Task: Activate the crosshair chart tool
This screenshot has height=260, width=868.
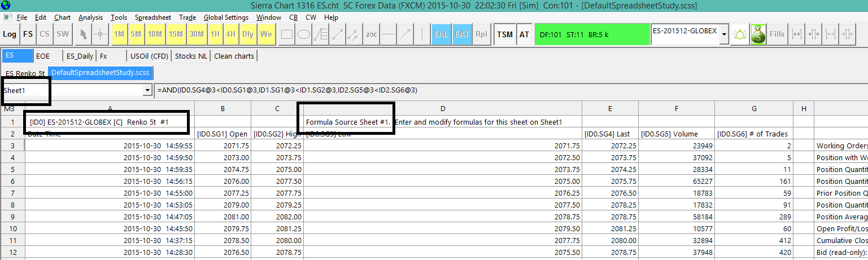Action: pos(100,34)
